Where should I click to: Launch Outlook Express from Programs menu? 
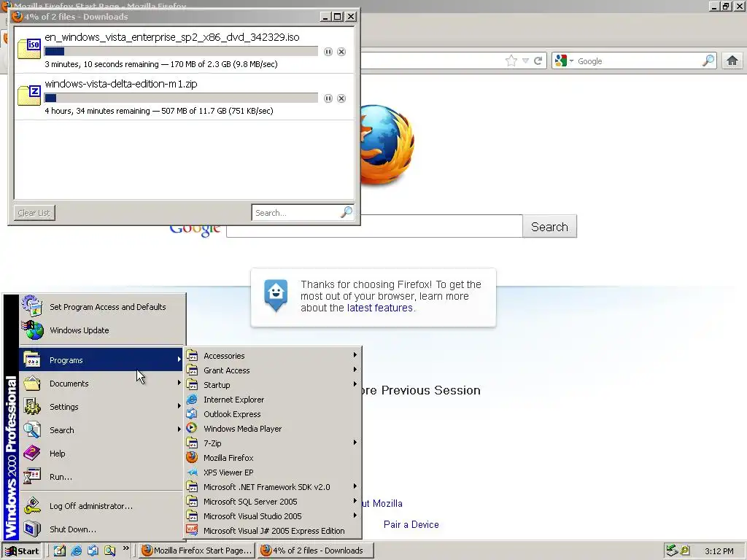click(274, 414)
